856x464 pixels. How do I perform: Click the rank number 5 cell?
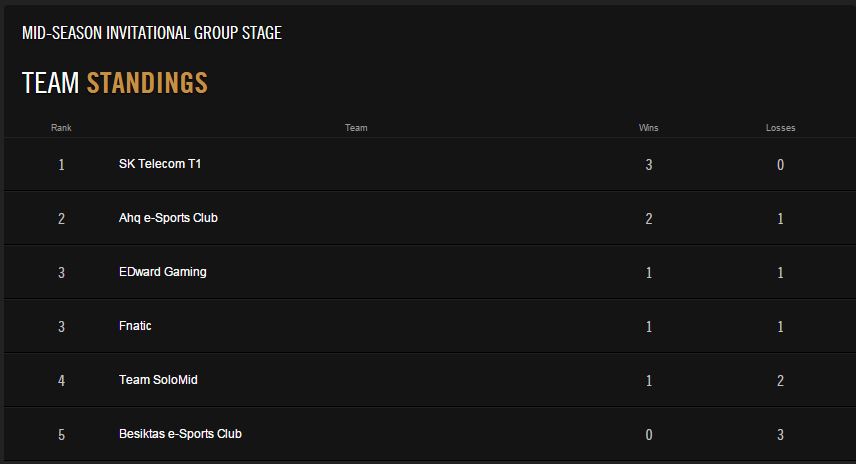(x=61, y=435)
